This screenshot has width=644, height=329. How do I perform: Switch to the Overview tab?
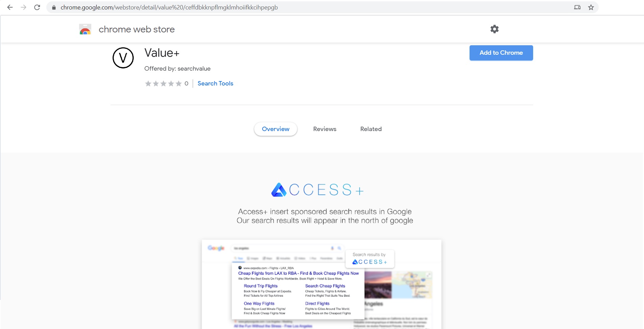click(276, 129)
